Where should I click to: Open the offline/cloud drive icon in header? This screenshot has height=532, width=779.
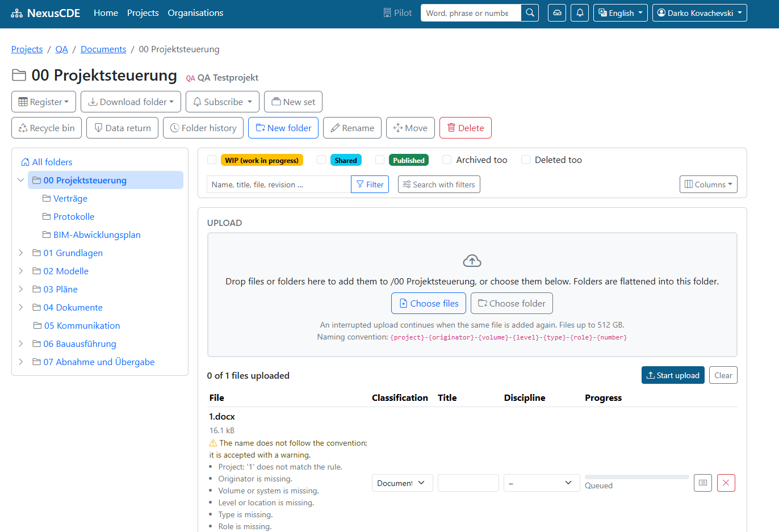point(557,13)
